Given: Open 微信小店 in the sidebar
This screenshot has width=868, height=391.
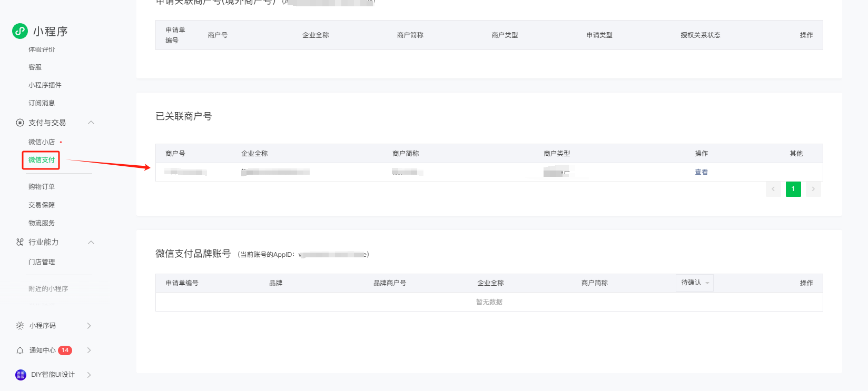Looking at the screenshot, I should 42,142.
